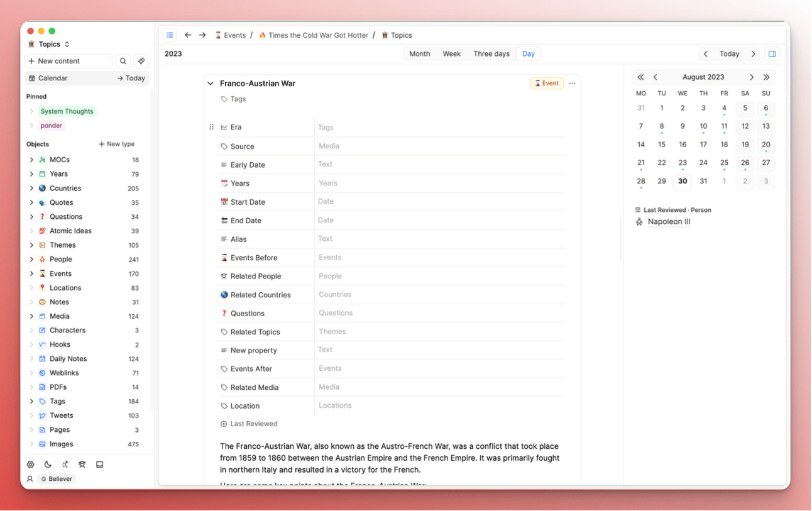The height and width of the screenshot is (511, 812).
Task: Show previous month in mini calendar
Action: click(x=656, y=77)
